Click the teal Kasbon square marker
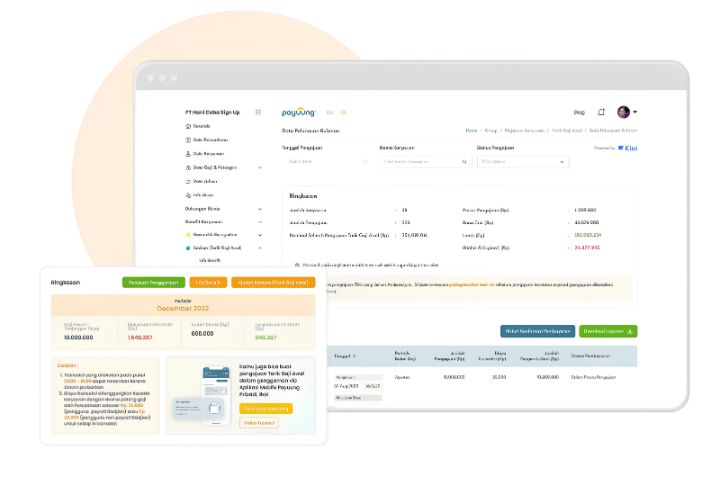The height and width of the screenshot is (480, 720). pyautogui.click(x=188, y=248)
